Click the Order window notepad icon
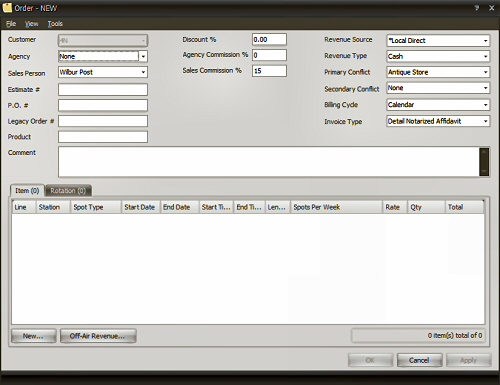Image resolution: width=500 pixels, height=385 pixels. (7, 8)
